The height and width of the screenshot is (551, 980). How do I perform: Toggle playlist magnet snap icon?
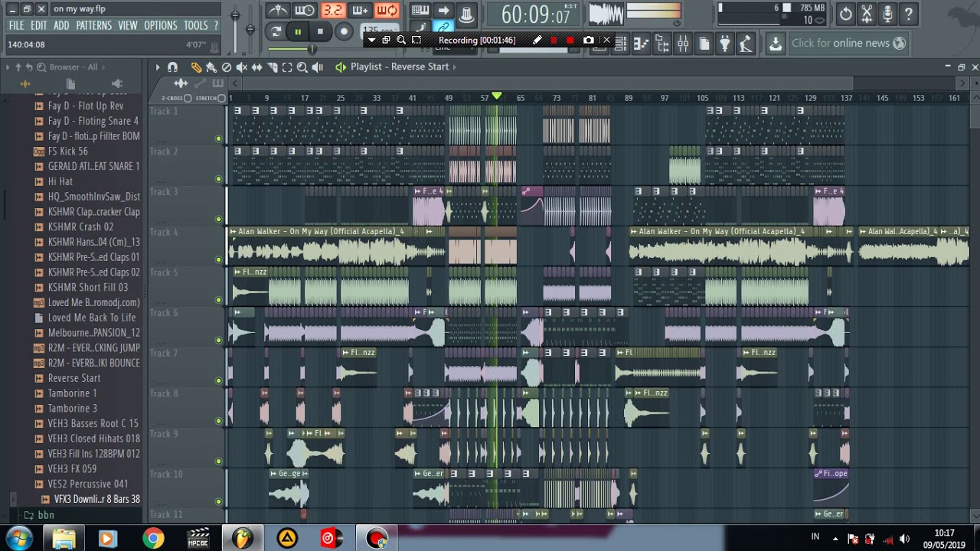(172, 67)
